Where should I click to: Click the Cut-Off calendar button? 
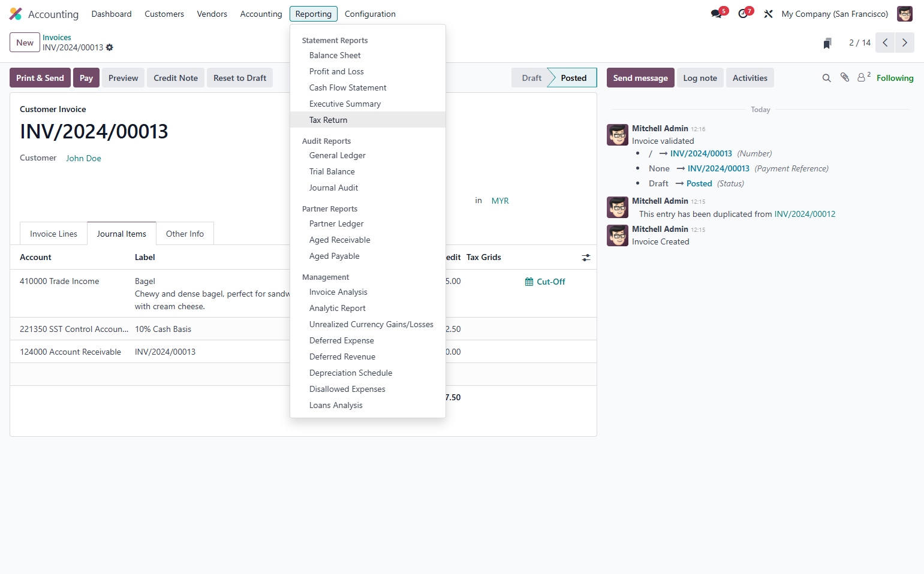pyautogui.click(x=545, y=282)
